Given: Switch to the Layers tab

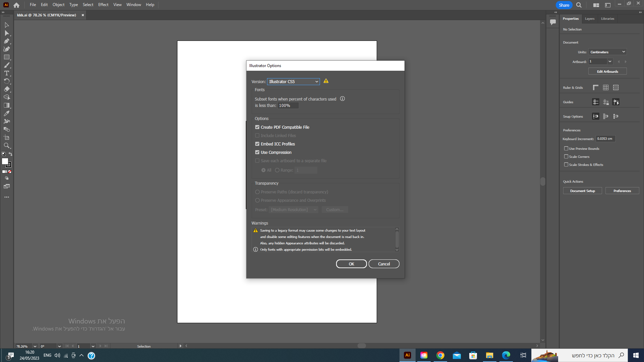Looking at the screenshot, I should [589, 19].
